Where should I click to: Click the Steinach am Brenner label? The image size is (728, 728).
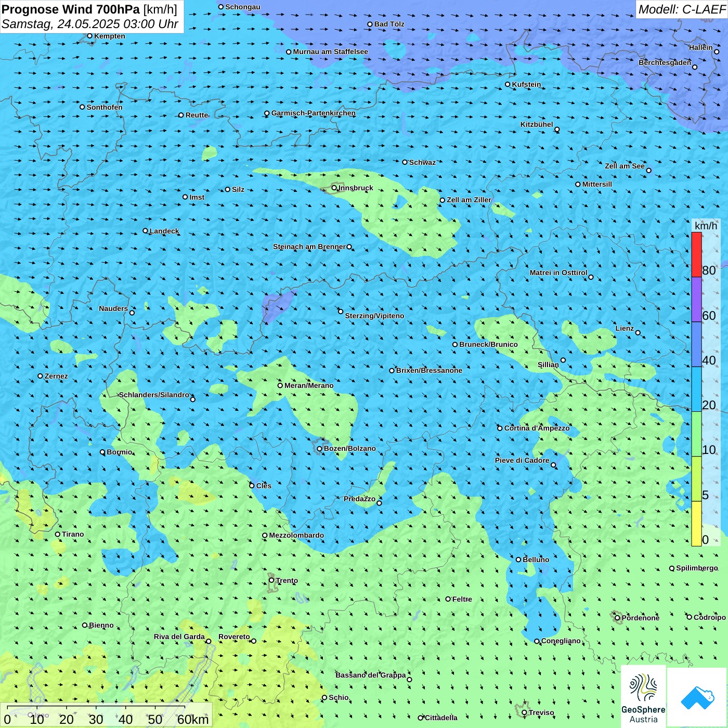[309, 246]
